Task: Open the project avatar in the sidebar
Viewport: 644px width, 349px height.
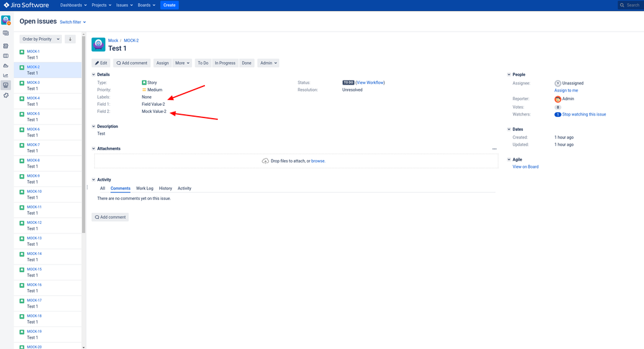Action: pyautogui.click(x=6, y=20)
